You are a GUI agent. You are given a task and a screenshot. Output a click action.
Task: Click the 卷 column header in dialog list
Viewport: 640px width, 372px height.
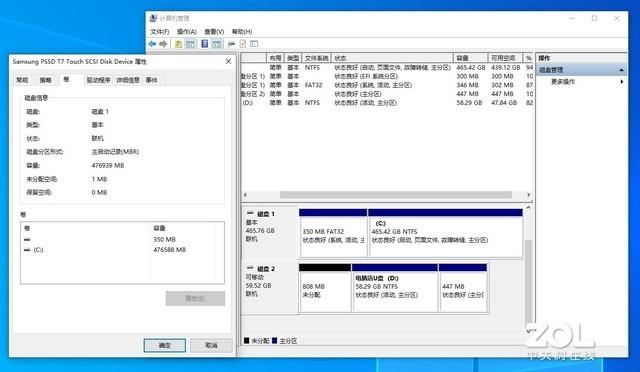[85, 228]
